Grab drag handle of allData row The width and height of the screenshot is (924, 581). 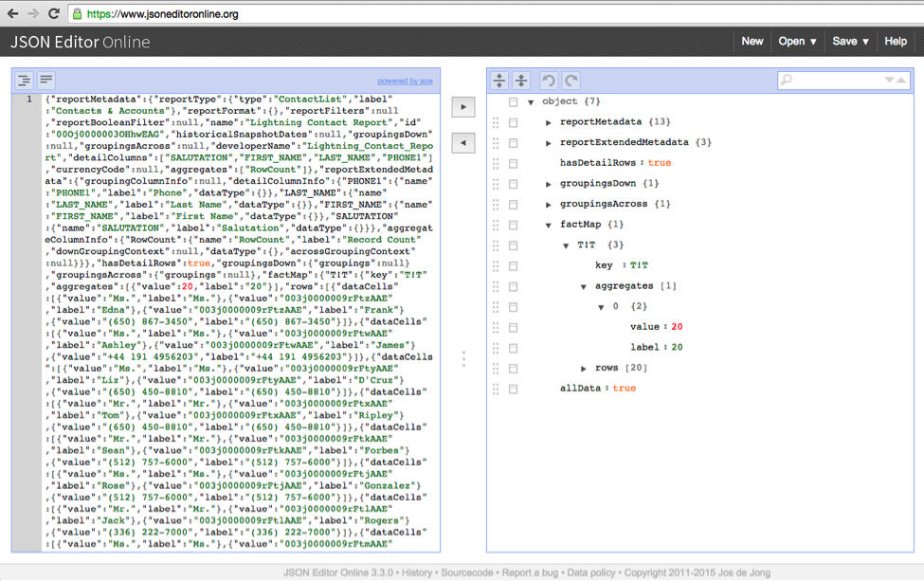(496, 389)
